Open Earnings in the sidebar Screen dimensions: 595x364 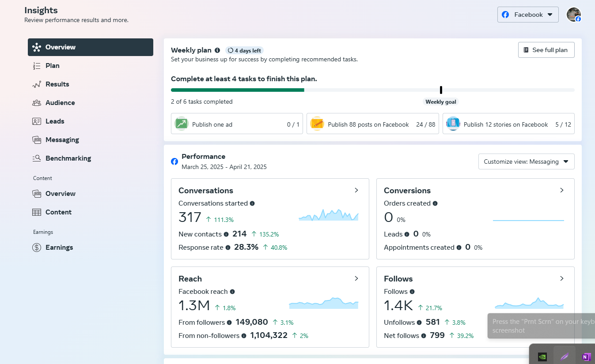[x=59, y=248]
